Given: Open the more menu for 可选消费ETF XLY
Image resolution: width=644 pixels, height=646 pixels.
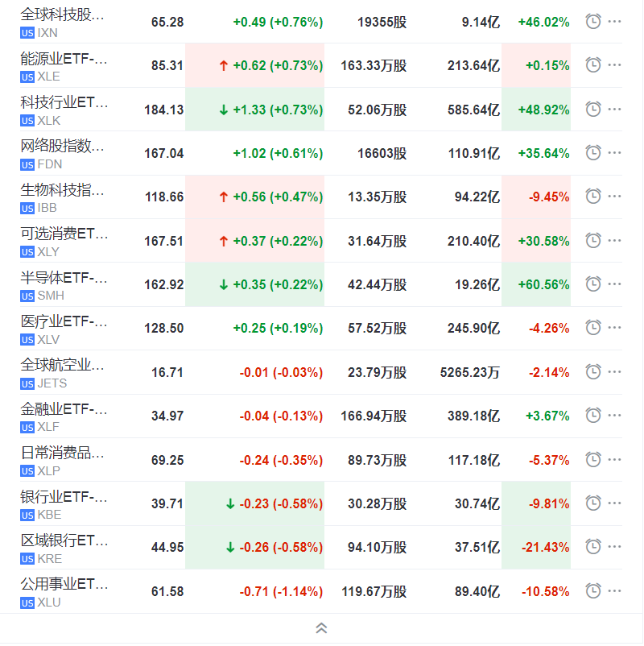Looking at the screenshot, I should (614, 239).
